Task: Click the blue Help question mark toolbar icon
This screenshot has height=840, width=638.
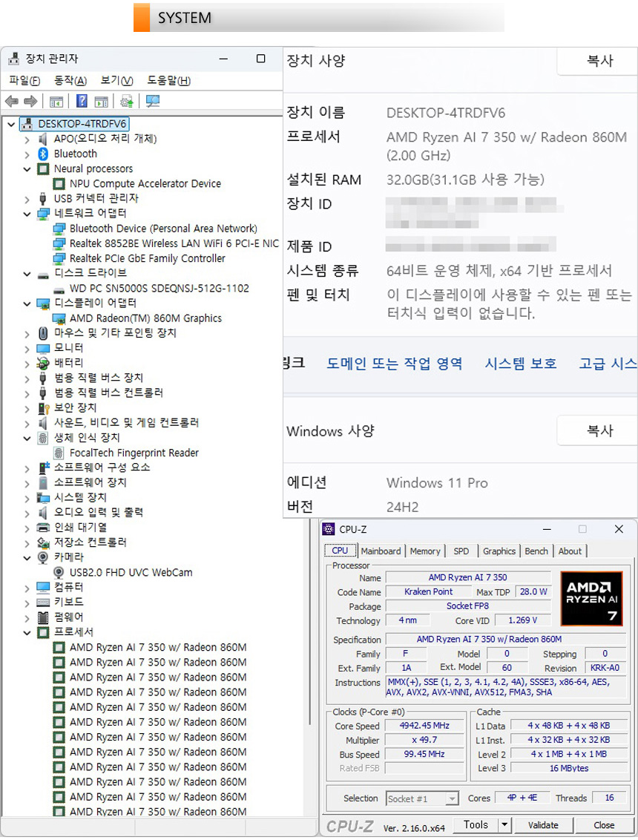Action: pyautogui.click(x=82, y=102)
